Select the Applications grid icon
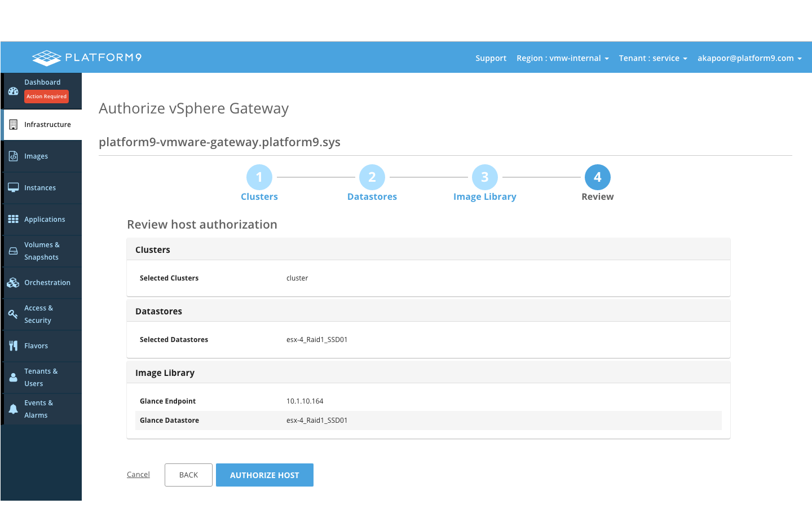Screen dimensions: 812x508 [14, 220]
